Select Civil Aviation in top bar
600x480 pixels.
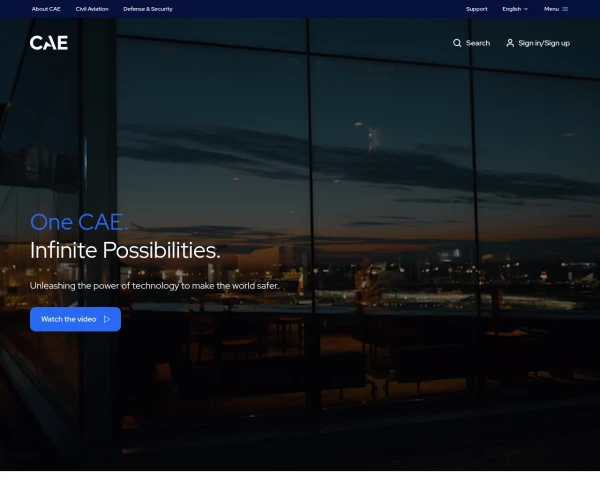click(92, 9)
